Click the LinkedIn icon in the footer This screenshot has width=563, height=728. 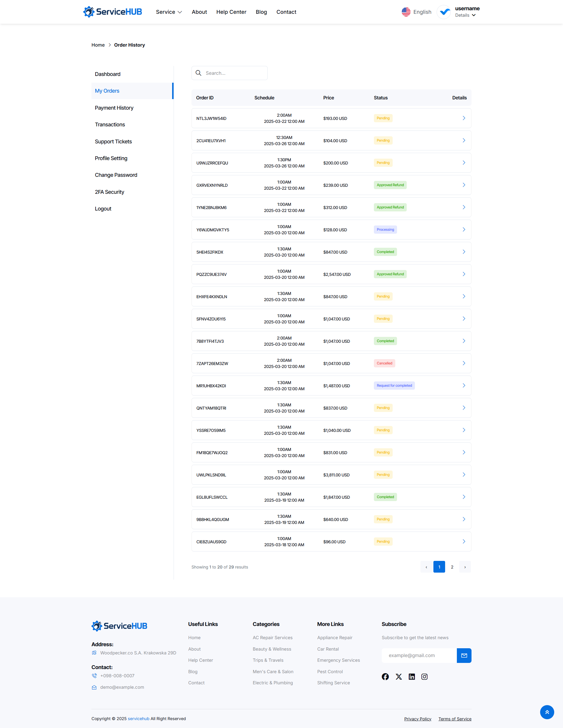(411, 676)
